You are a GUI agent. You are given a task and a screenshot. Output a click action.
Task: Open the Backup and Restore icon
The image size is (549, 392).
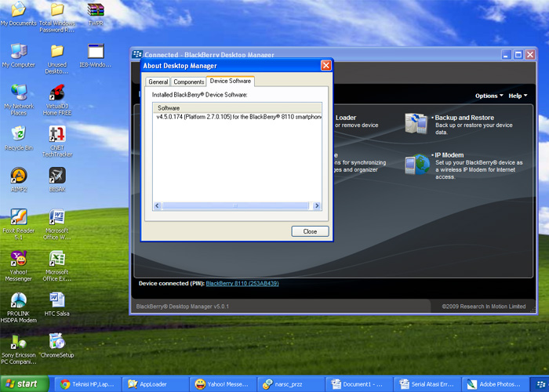[416, 123]
